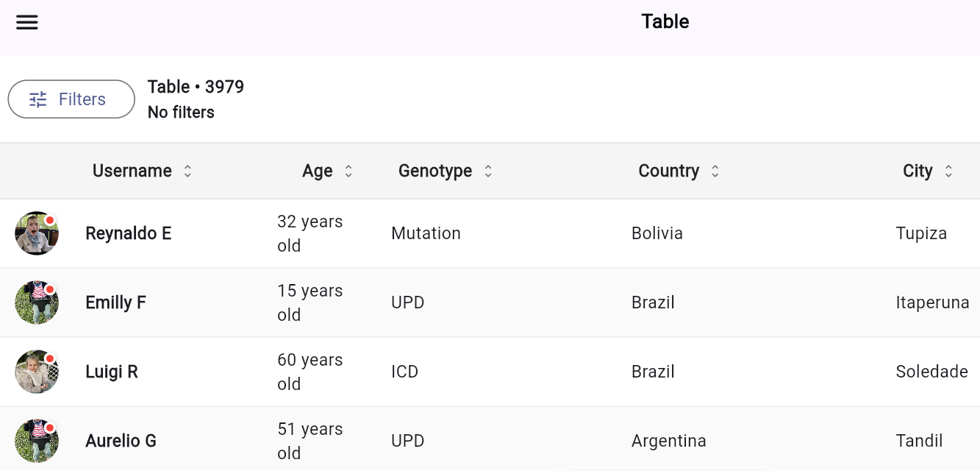This screenshot has height=471, width=980.
Task: Click the Bolivia country cell
Action: coord(657,233)
